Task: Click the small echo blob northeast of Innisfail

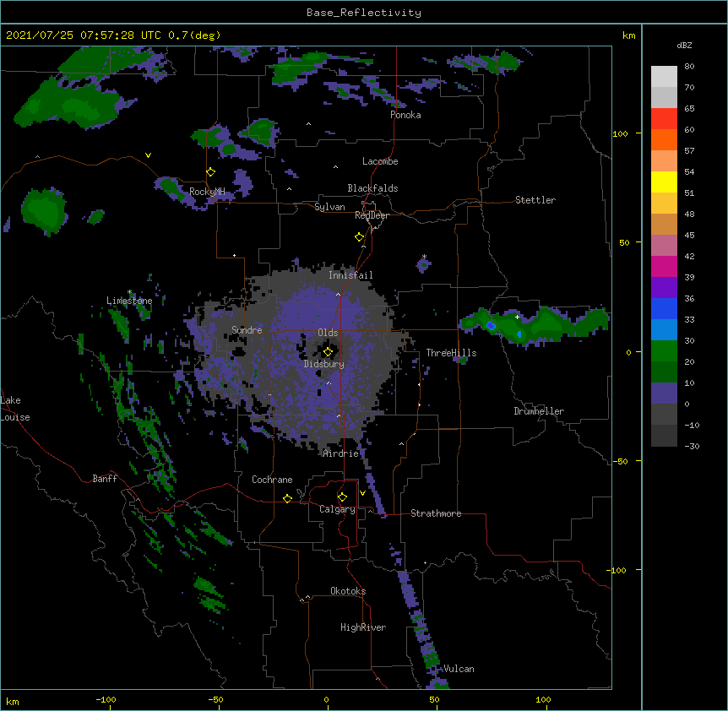Action: [x=423, y=265]
